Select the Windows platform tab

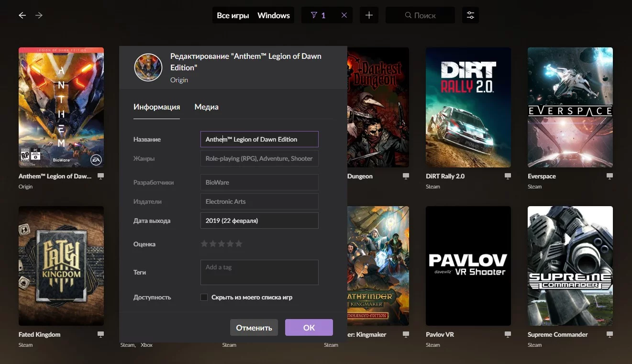(274, 15)
